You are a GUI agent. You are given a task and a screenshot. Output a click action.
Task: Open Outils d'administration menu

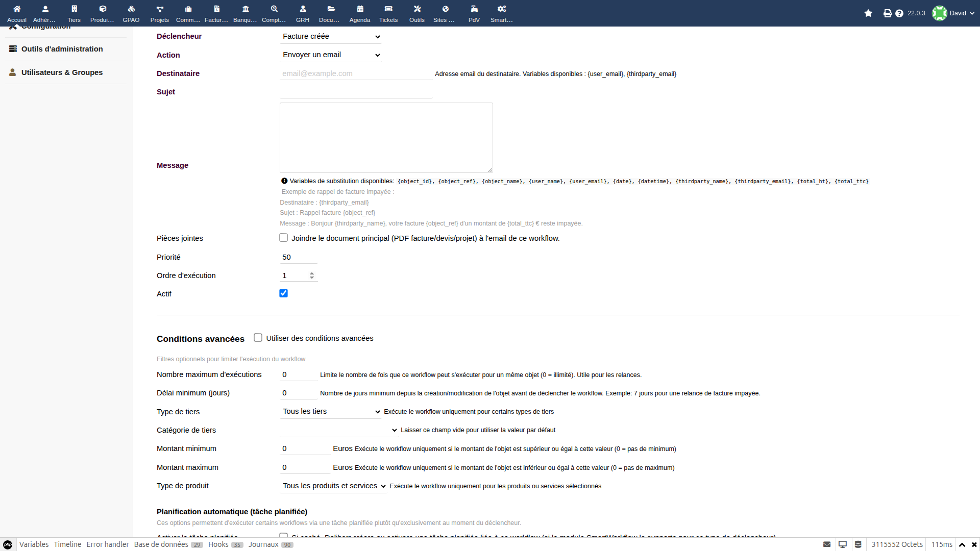coord(62,49)
